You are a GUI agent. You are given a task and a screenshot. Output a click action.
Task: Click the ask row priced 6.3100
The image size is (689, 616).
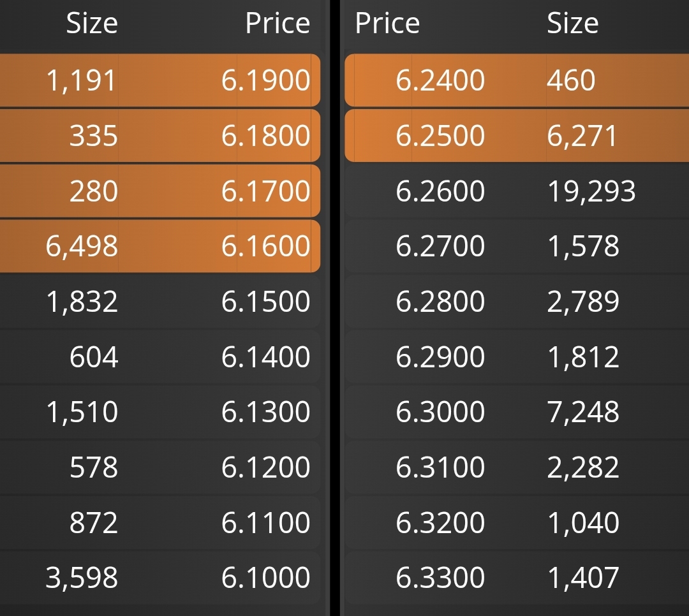tap(517, 467)
